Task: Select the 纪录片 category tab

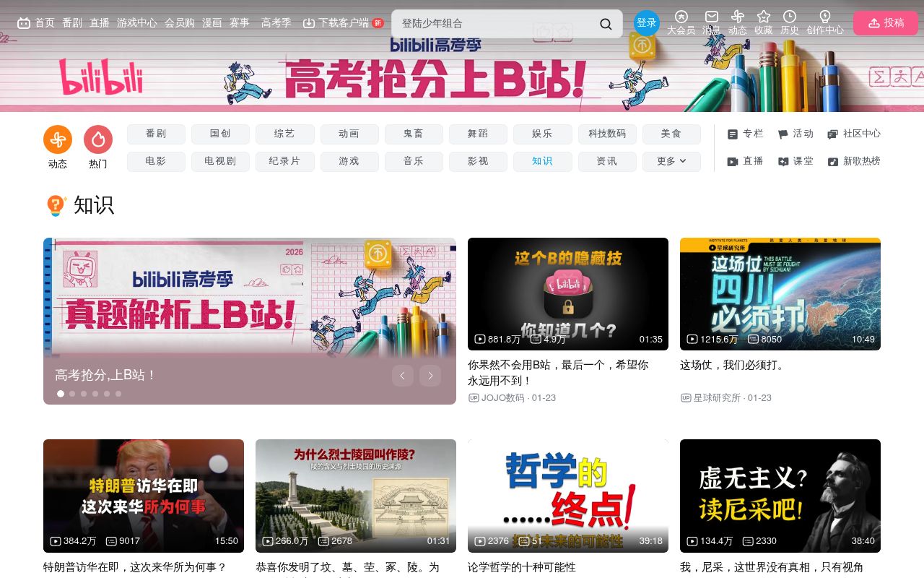Action: (x=284, y=161)
